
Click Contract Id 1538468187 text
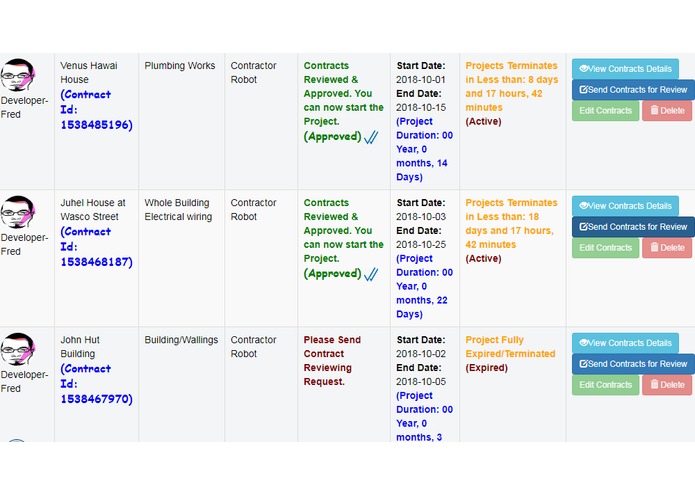96,247
